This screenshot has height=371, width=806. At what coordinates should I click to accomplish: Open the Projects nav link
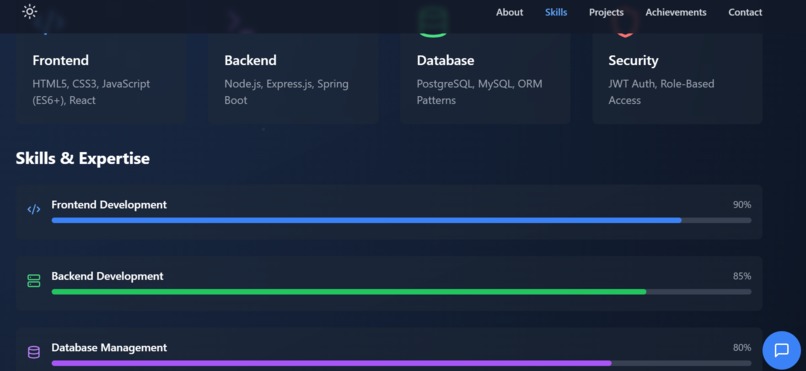coord(606,12)
